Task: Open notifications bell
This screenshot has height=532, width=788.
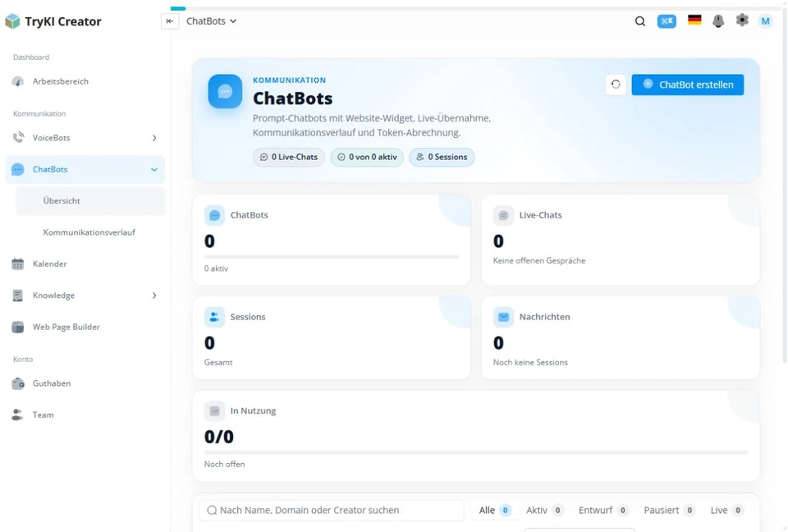Action: coord(718,21)
